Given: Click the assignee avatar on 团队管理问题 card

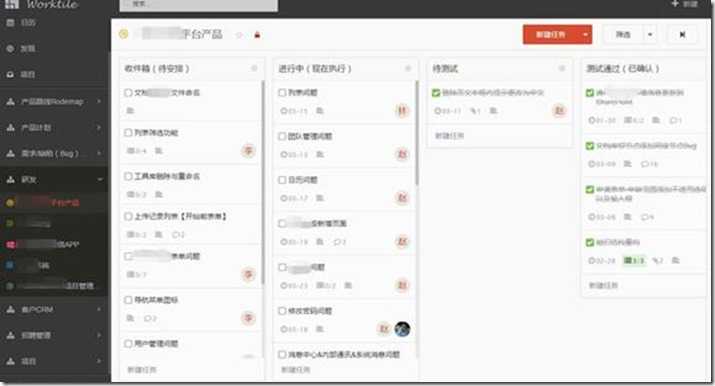Looking at the screenshot, I should coord(402,154).
